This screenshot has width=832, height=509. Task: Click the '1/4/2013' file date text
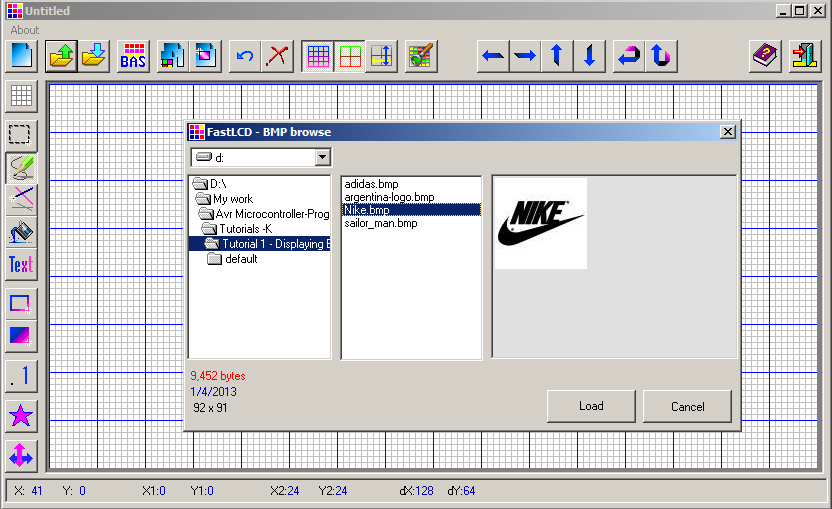[x=213, y=392]
